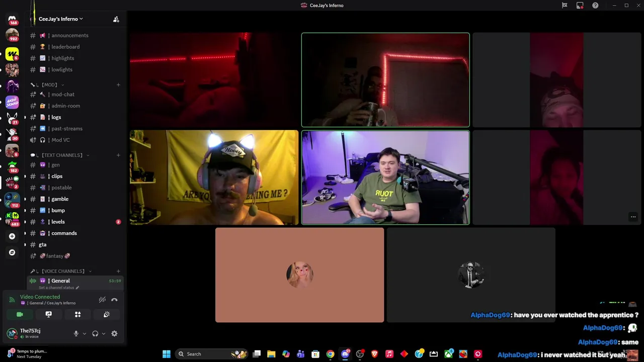Click the Windows Start button
644x362 pixels.
point(166,354)
